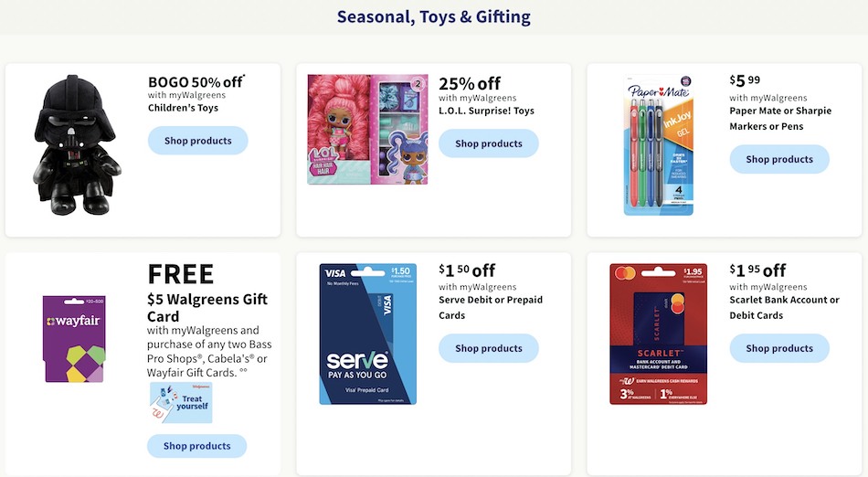Shop products for Serve Debit cards

(488, 348)
